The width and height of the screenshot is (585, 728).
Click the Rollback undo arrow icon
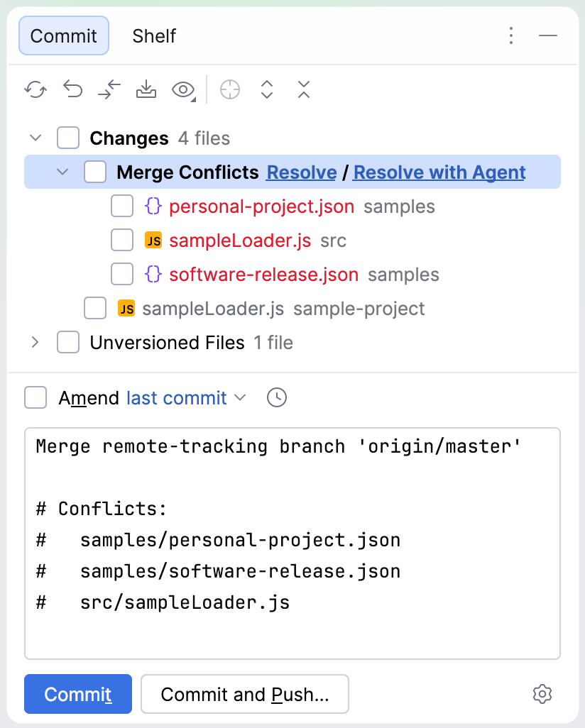72,89
